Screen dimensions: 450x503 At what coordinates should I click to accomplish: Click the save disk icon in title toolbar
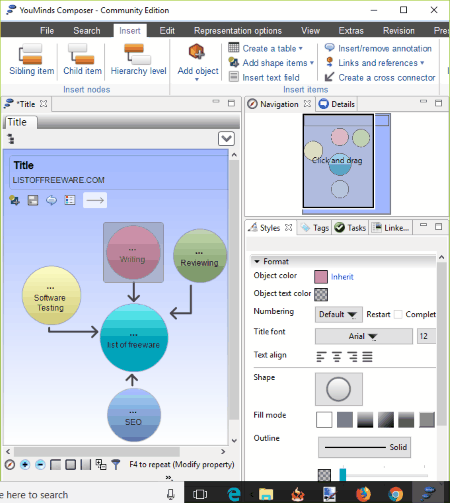pos(33,200)
